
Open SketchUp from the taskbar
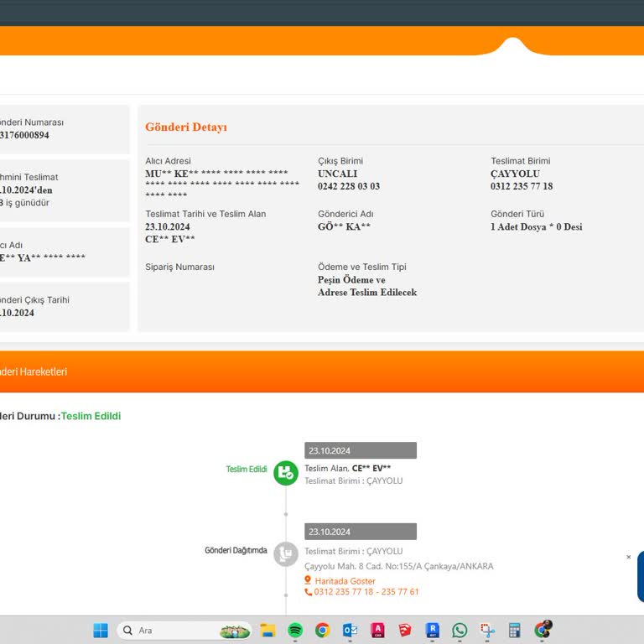tap(405, 631)
